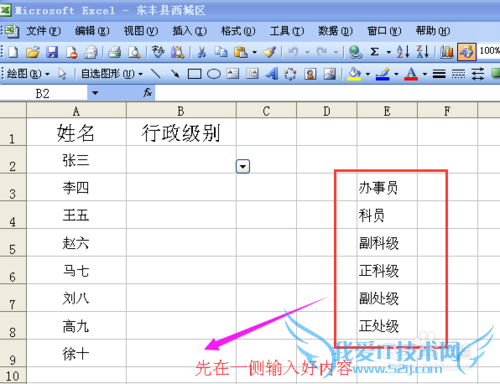Image resolution: width=500 pixels, height=384 pixels.
Task: Expand the Font Color dropdown arrow
Action: (x=425, y=74)
